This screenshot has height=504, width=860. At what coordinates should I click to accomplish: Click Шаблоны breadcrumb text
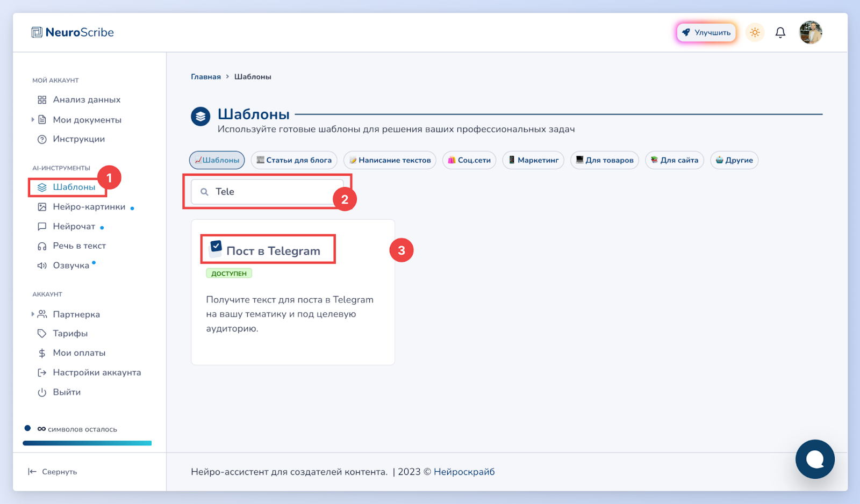click(x=253, y=77)
